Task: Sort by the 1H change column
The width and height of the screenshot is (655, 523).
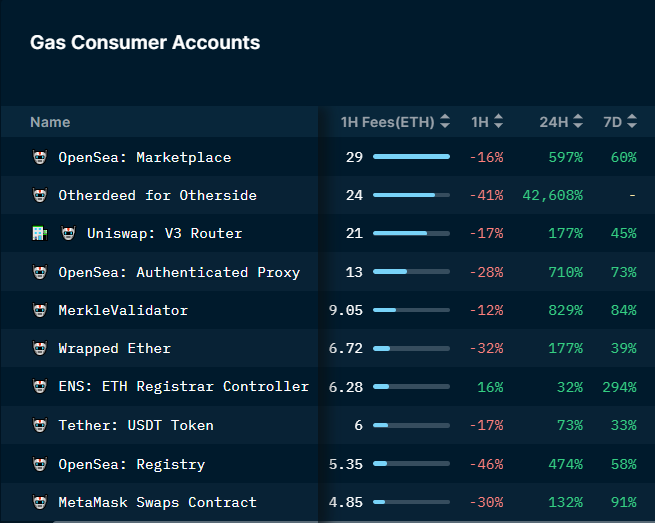Action: [487, 122]
